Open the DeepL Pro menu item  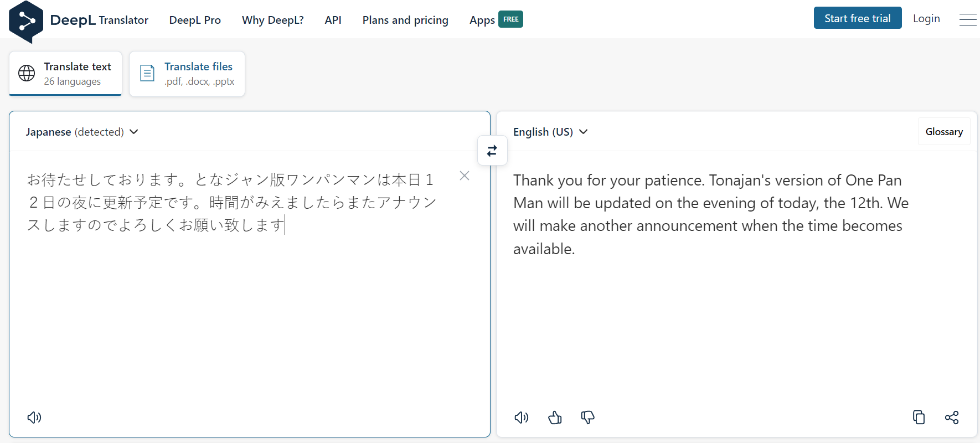(195, 20)
